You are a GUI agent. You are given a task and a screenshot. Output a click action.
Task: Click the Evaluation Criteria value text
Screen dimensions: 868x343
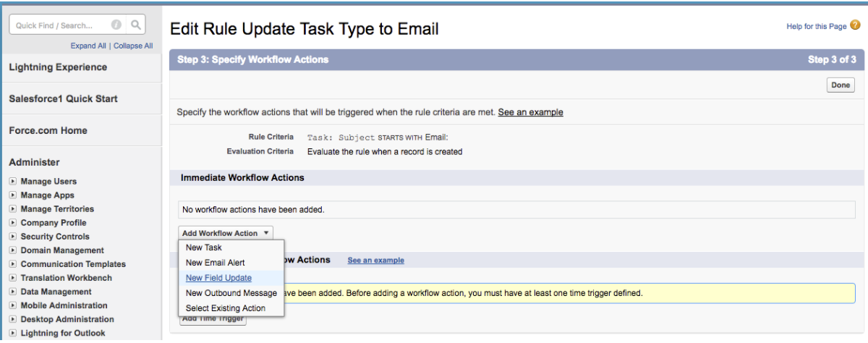[385, 152]
